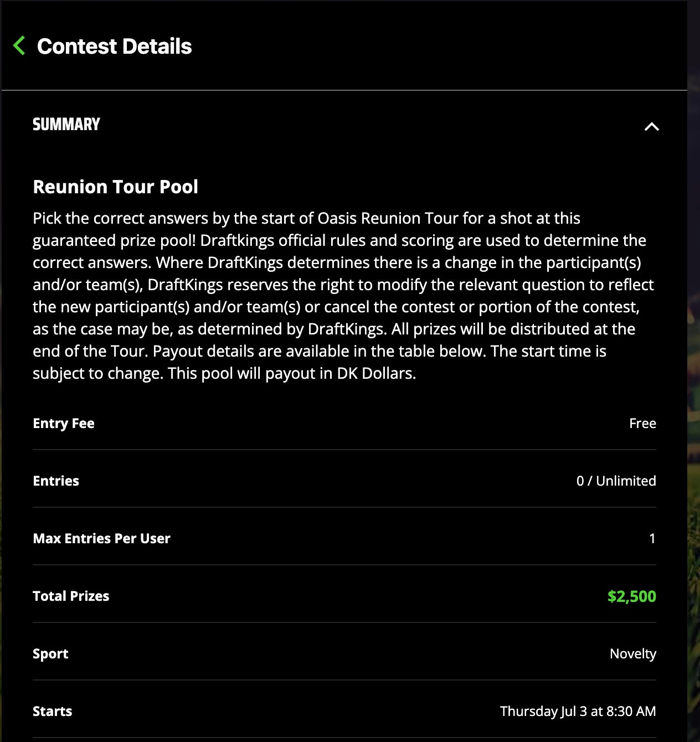
Task: Click the max entries value 1
Action: 652,539
